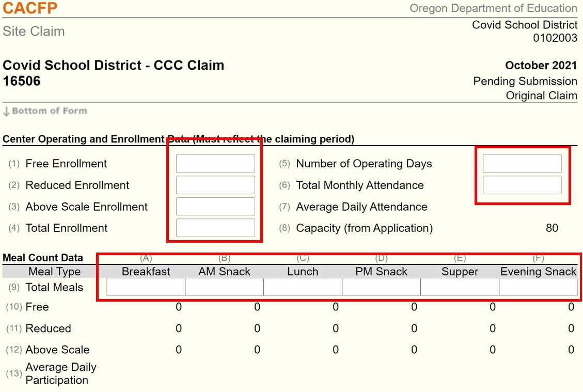Click the PM Snack Total Meals input box

pos(381,286)
